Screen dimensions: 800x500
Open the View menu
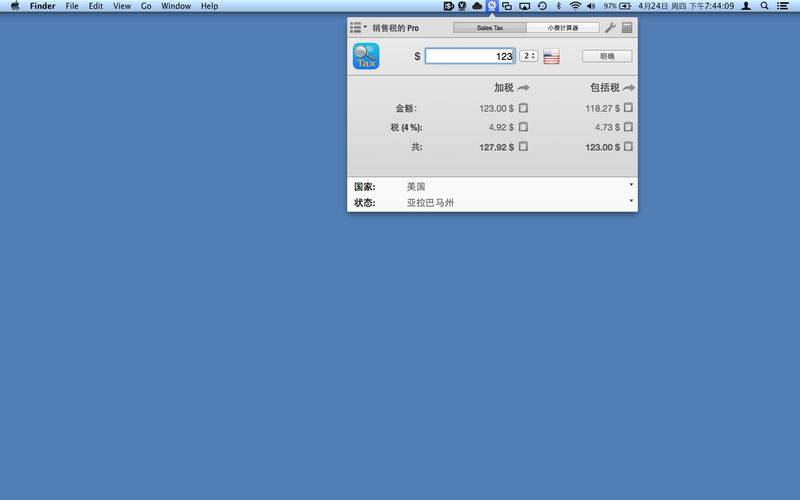pyautogui.click(x=122, y=6)
